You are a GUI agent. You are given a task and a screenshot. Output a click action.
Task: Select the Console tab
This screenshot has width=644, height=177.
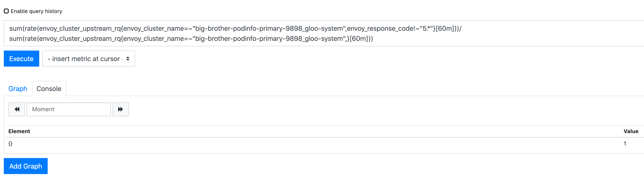[x=49, y=88]
